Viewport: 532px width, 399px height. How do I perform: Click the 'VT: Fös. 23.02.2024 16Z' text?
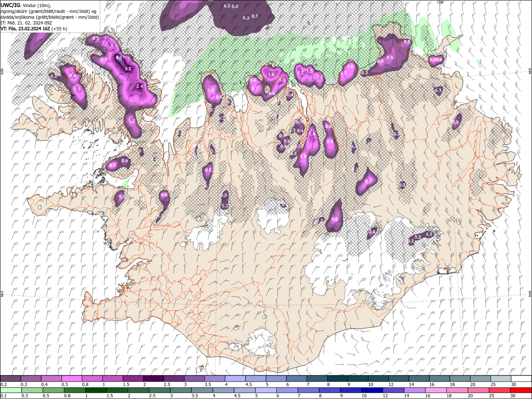pyautogui.click(x=25, y=29)
